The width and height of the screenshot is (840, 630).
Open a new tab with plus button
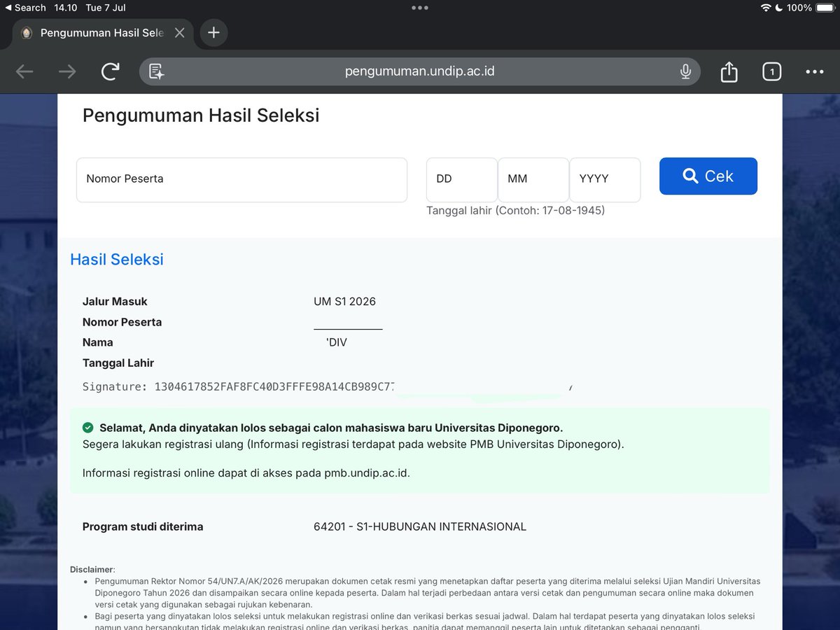tap(213, 33)
